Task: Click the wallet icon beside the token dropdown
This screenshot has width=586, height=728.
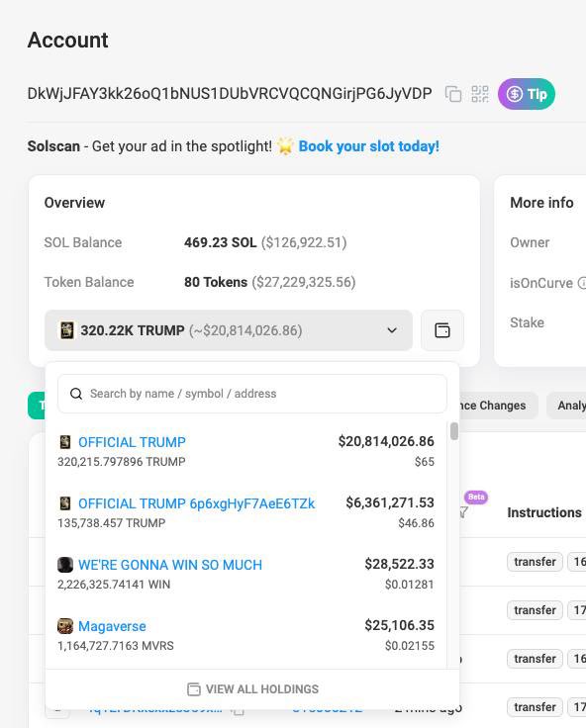Action: (x=441, y=330)
